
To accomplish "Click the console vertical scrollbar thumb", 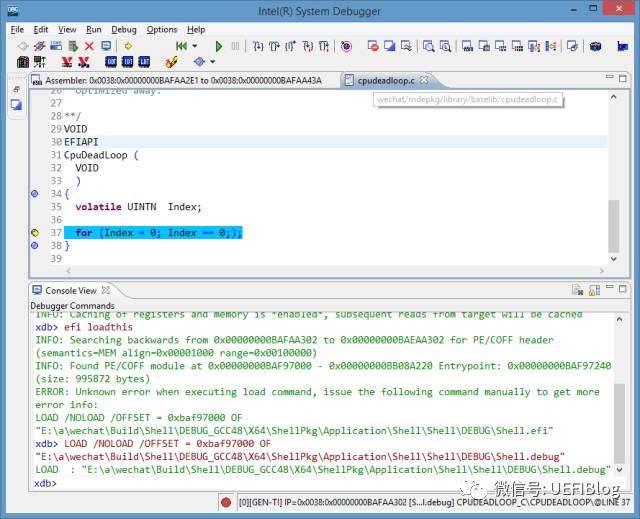I will (619, 422).
